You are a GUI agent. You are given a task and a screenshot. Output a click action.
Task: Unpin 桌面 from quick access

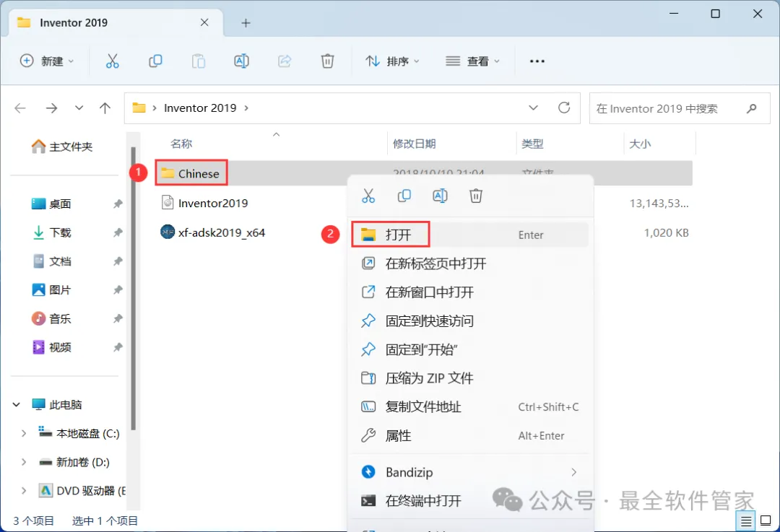[118, 204]
